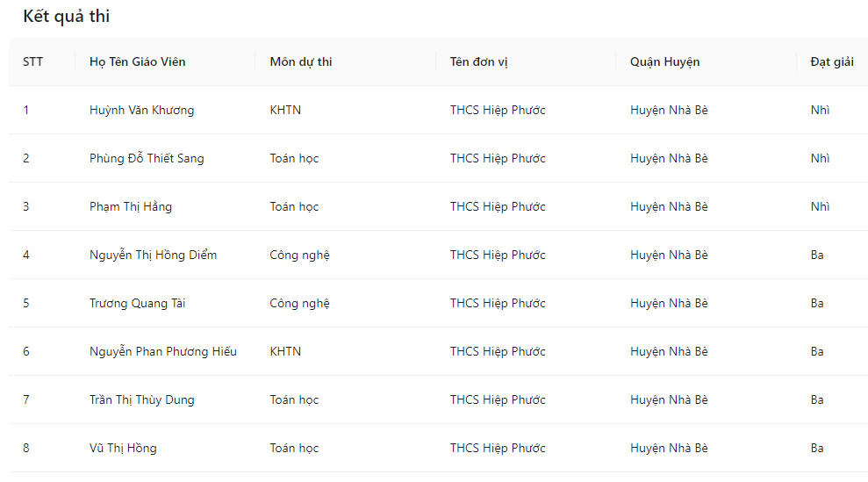Click the Họ Tên Giáo Viên header
This screenshot has width=868, height=482.
138,61
